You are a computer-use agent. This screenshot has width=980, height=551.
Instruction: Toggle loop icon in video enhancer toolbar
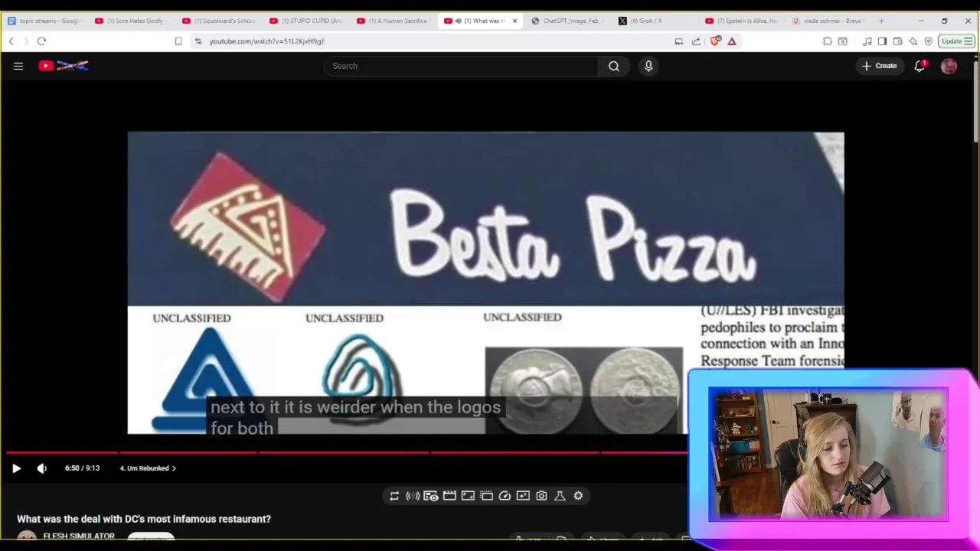click(394, 496)
